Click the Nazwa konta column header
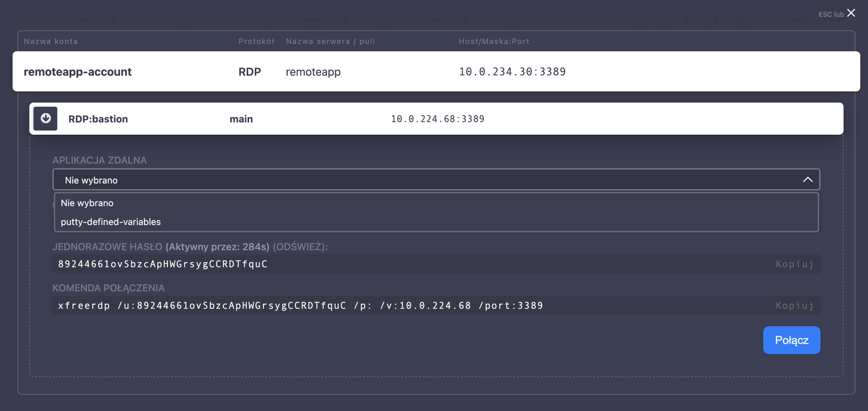The height and width of the screenshot is (411, 868). [x=51, y=41]
